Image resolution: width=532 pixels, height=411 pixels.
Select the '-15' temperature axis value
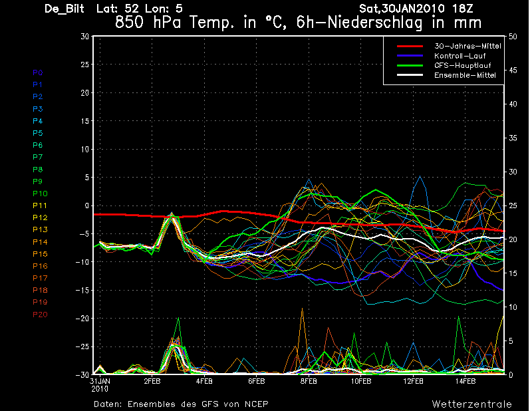pos(82,290)
